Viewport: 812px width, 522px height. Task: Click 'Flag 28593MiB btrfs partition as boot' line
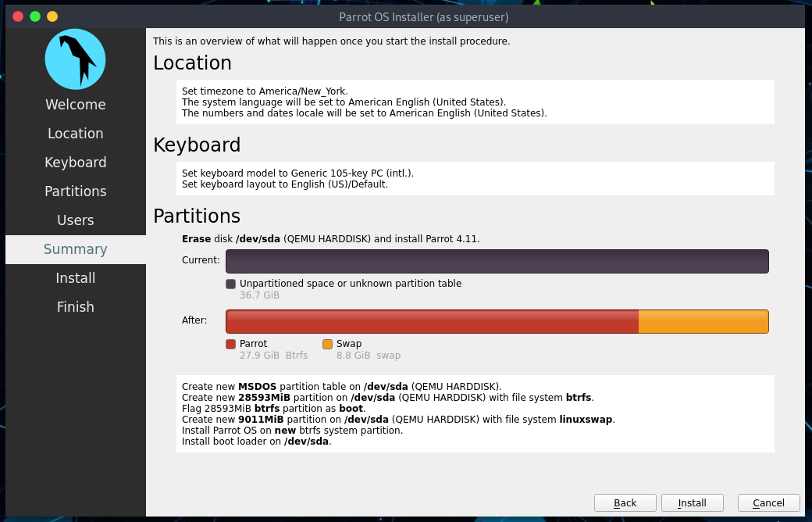[274, 409]
